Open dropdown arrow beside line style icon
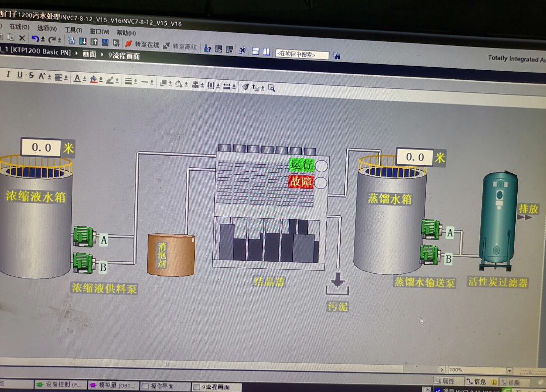The height and width of the screenshot is (392, 546). (152, 82)
